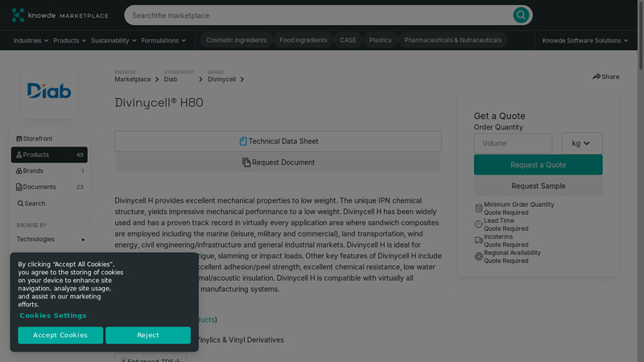Open the kg unit dropdown
Image resolution: width=644 pixels, height=362 pixels.
(x=582, y=143)
